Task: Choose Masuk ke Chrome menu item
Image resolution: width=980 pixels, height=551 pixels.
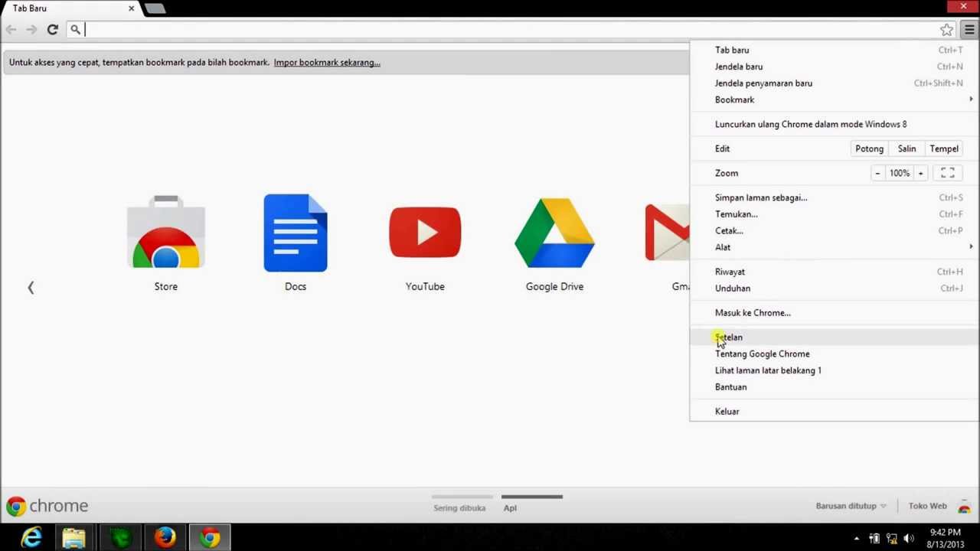Action: [x=834, y=313]
